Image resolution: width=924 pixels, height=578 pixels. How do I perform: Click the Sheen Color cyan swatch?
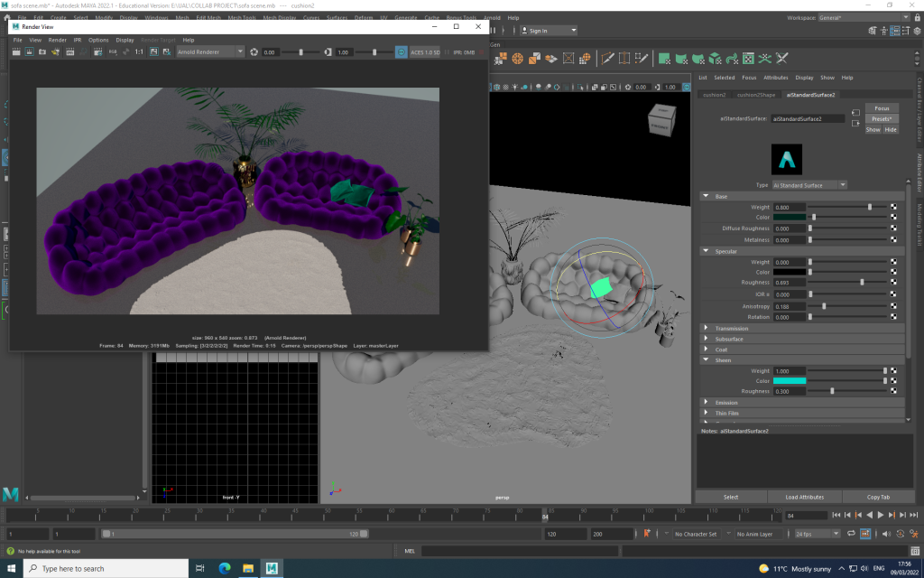[x=790, y=381]
